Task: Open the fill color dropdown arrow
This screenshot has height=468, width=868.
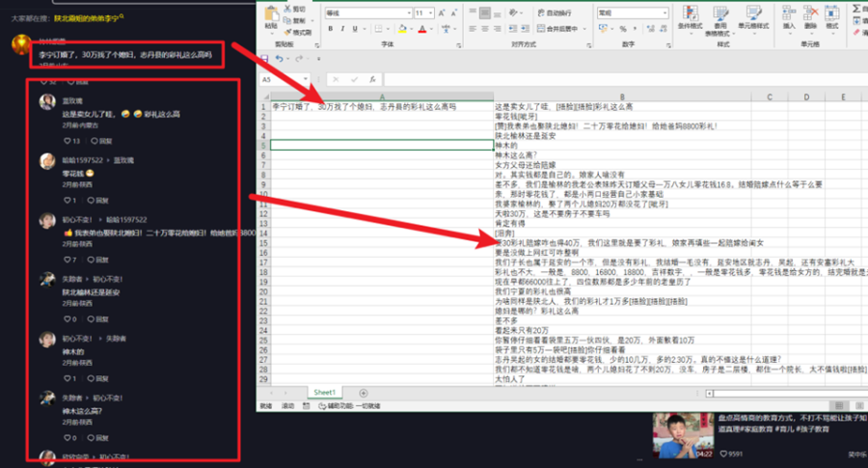Action: pyautogui.click(x=412, y=29)
